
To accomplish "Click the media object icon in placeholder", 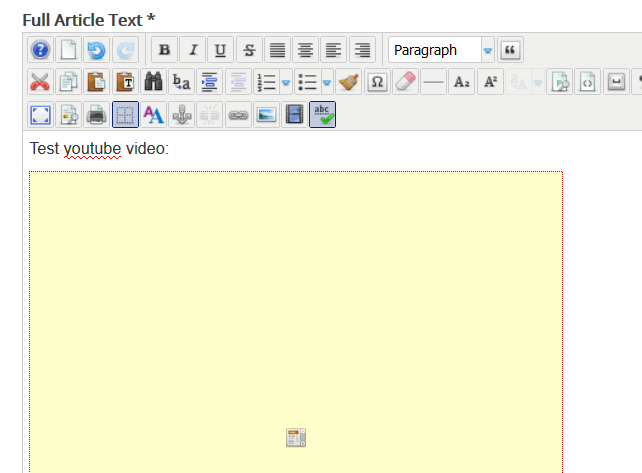I will pyautogui.click(x=296, y=437).
